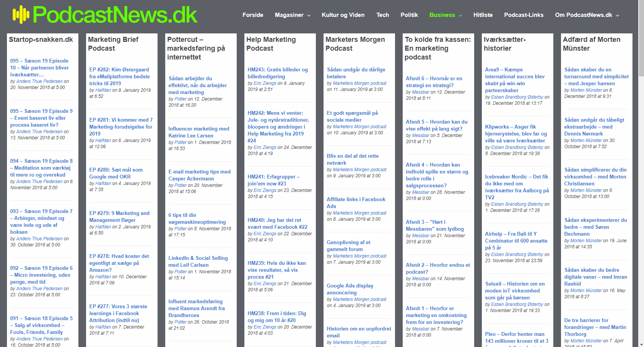
Task: Open De tre barrierer for forandringer
Action: (x=595, y=327)
